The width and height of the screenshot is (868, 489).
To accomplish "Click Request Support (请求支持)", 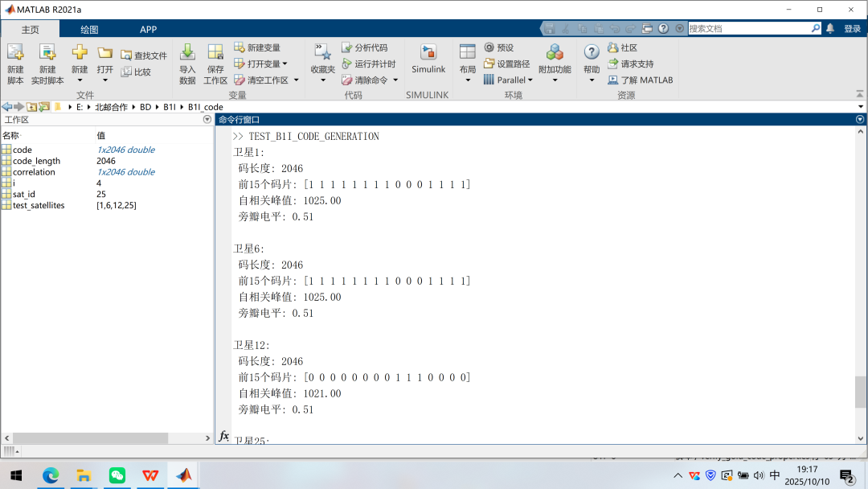I will [x=631, y=64].
